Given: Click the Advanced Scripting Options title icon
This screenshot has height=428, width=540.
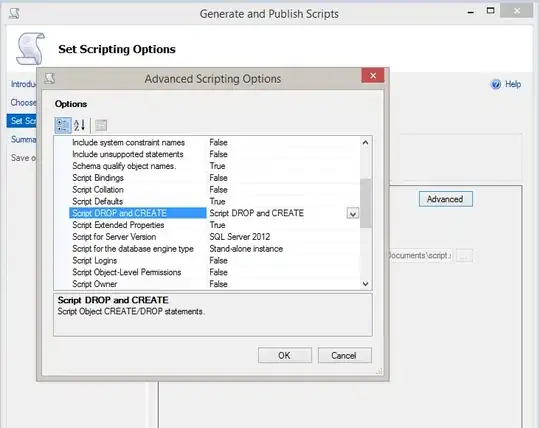Looking at the screenshot, I should (50, 79).
